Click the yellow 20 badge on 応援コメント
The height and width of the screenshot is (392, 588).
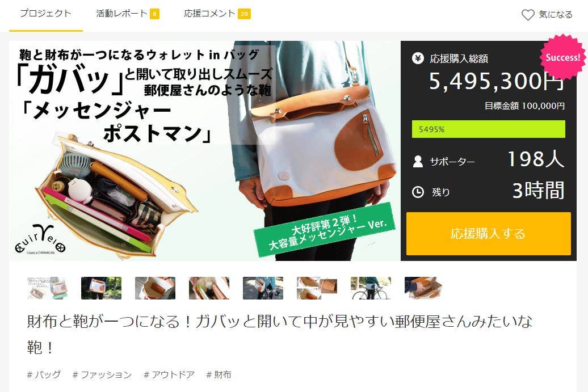244,14
